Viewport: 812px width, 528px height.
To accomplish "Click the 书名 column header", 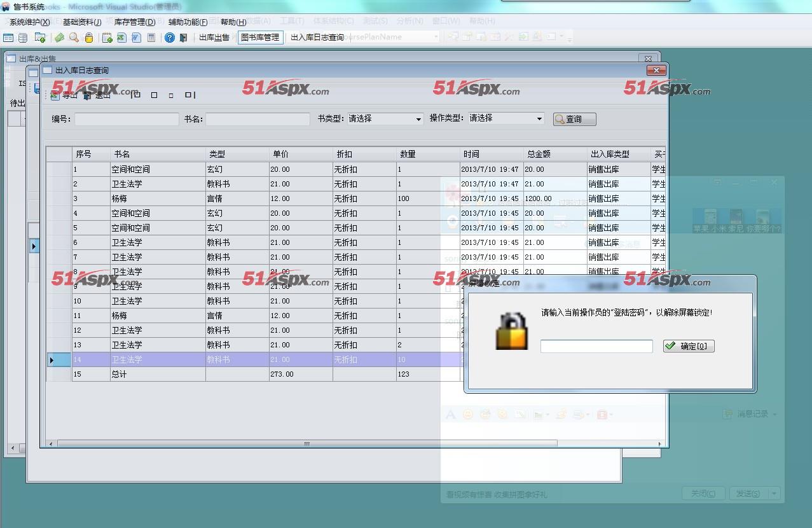I will pos(158,155).
